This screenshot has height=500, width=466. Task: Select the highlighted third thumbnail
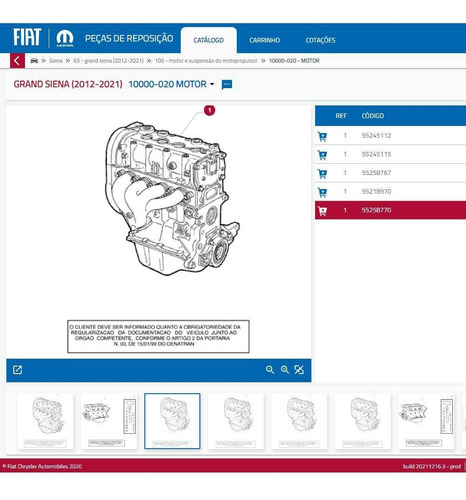click(172, 421)
